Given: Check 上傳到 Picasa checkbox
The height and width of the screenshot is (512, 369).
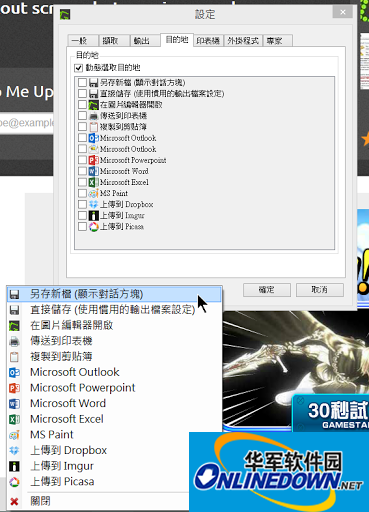Looking at the screenshot, I should click(82, 227).
